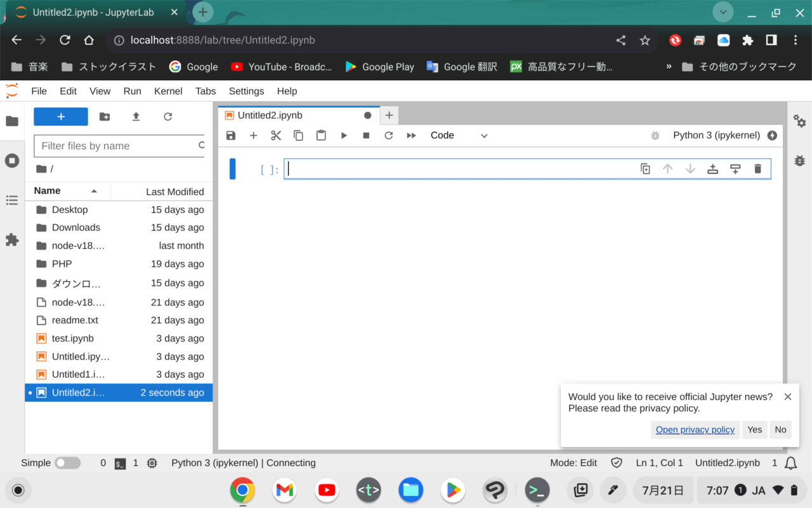Copy the selected cell from the toolbar

tap(298, 135)
